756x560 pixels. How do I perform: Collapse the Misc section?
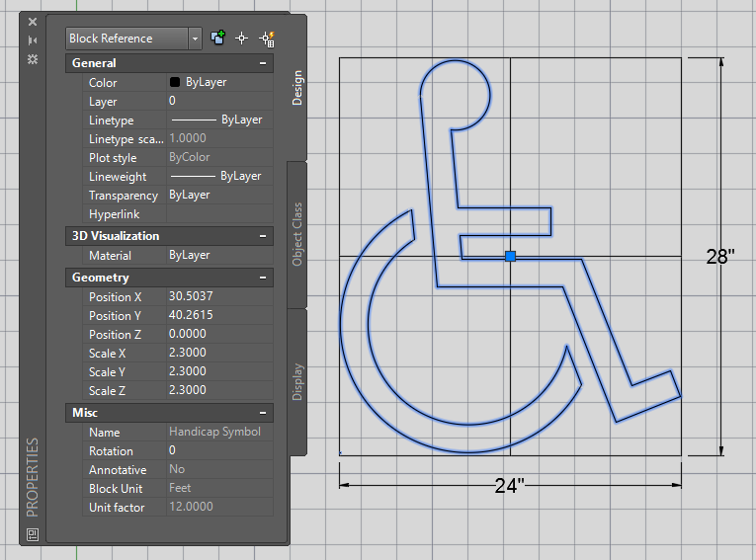click(263, 413)
